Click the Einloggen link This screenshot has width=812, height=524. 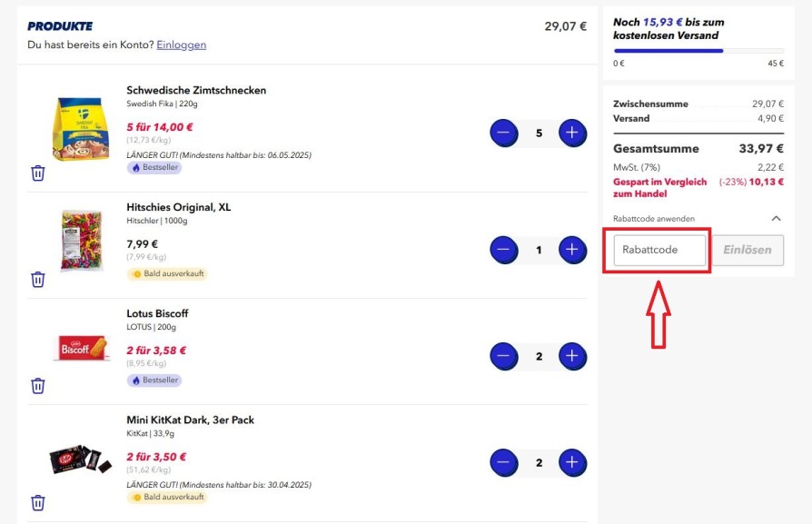182,45
